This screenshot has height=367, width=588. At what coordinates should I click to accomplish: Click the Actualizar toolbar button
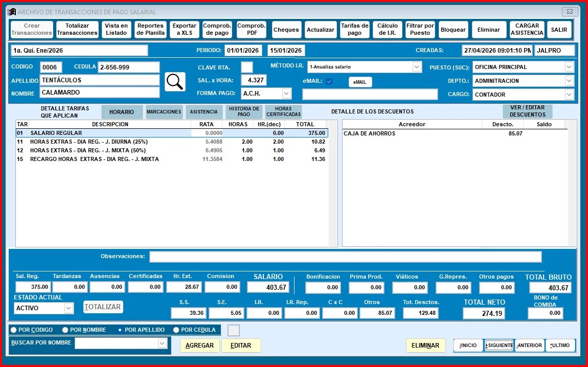320,30
